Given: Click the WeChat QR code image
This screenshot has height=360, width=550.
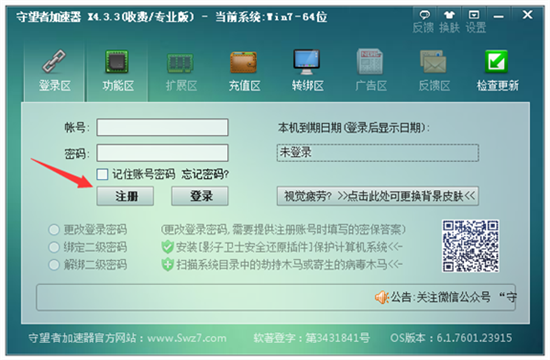Looking at the screenshot, I should pos(470,246).
